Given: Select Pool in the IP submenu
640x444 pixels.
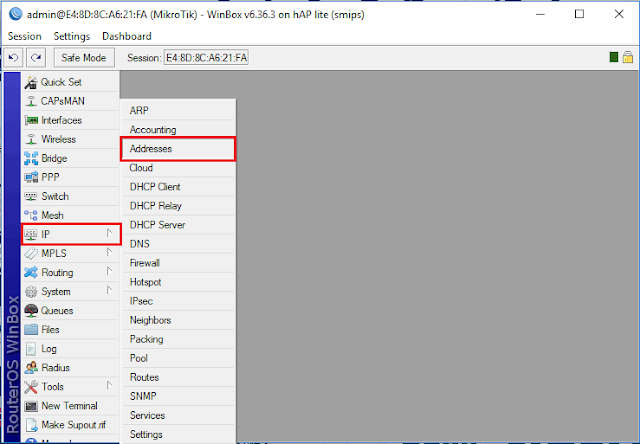Looking at the screenshot, I should click(x=178, y=358).
